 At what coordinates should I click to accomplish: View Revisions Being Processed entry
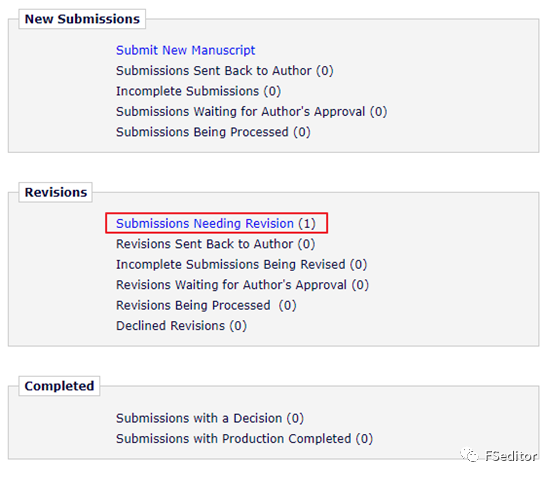[x=206, y=305]
